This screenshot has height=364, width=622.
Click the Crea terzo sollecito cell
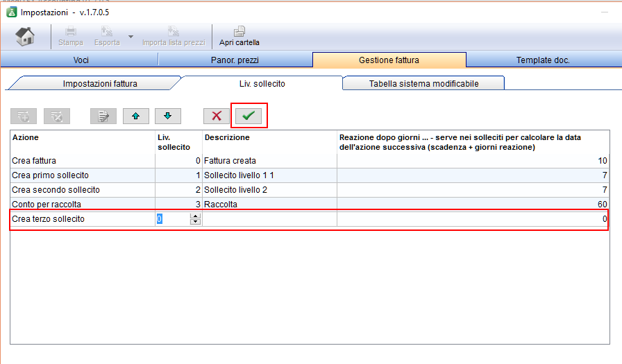(83, 218)
